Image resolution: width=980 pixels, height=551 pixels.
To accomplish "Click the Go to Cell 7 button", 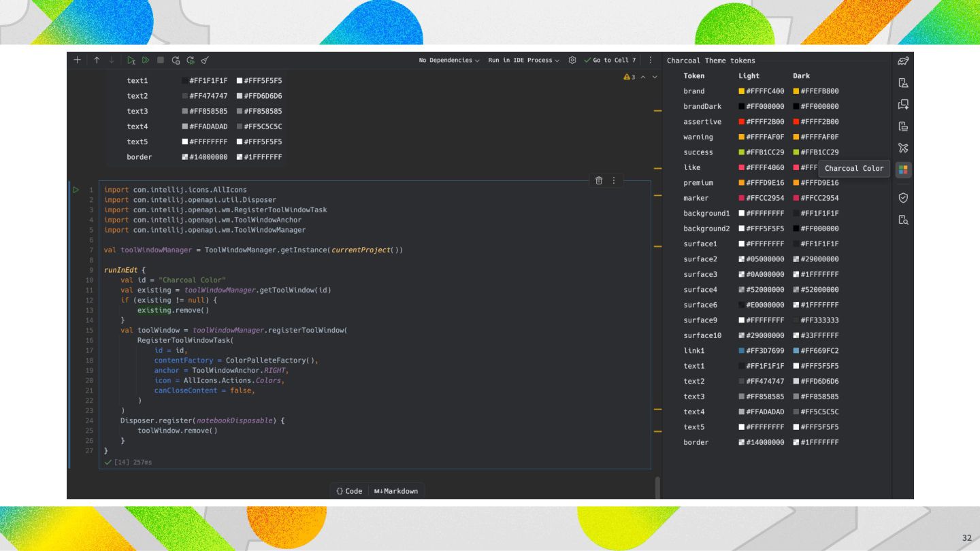I will point(609,61).
